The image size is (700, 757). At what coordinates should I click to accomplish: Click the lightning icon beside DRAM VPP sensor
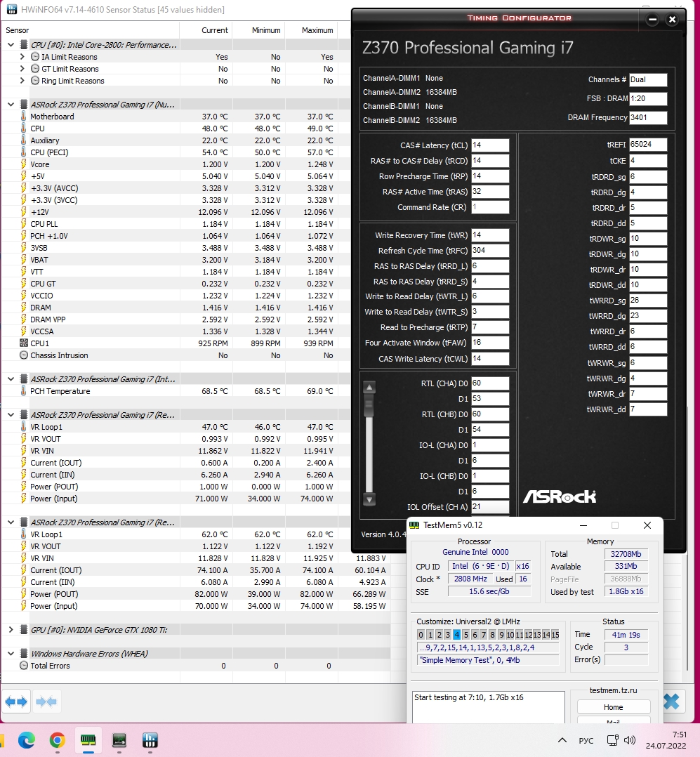tap(24, 319)
